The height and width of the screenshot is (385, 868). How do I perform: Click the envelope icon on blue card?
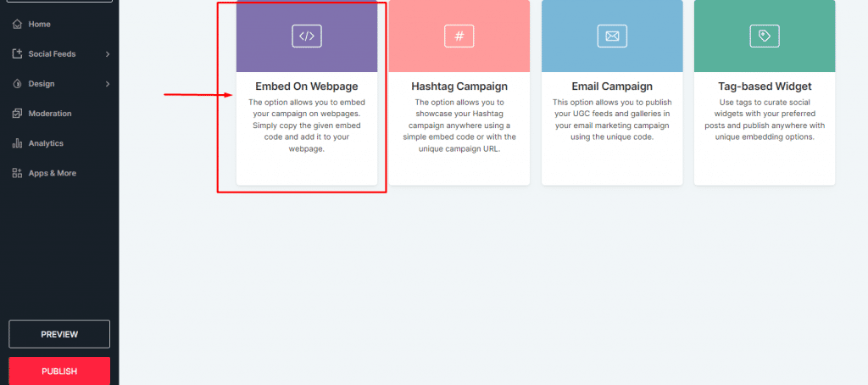point(611,36)
